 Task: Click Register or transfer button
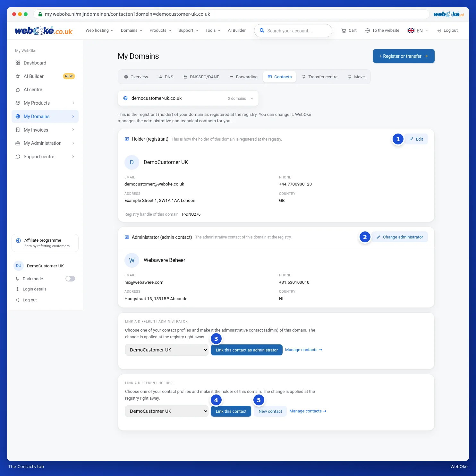click(x=404, y=56)
